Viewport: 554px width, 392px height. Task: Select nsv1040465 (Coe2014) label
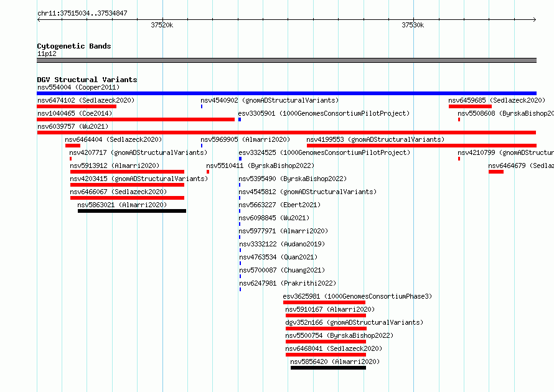(x=75, y=113)
